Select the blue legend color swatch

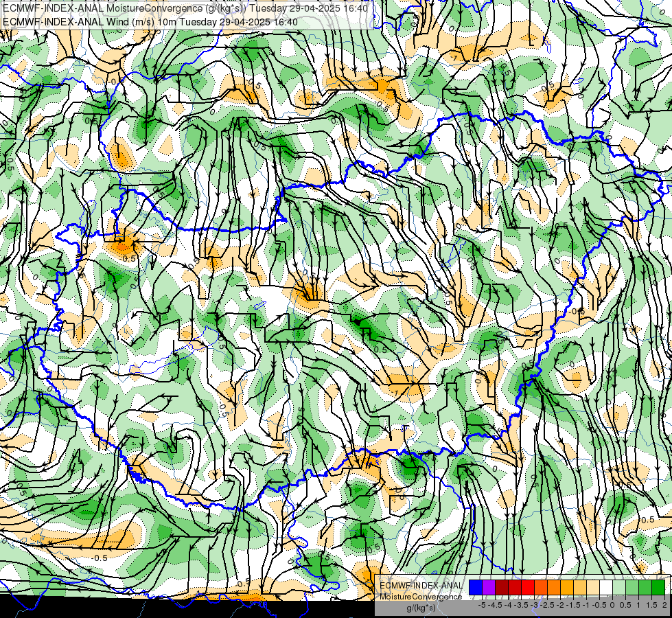coord(476,587)
